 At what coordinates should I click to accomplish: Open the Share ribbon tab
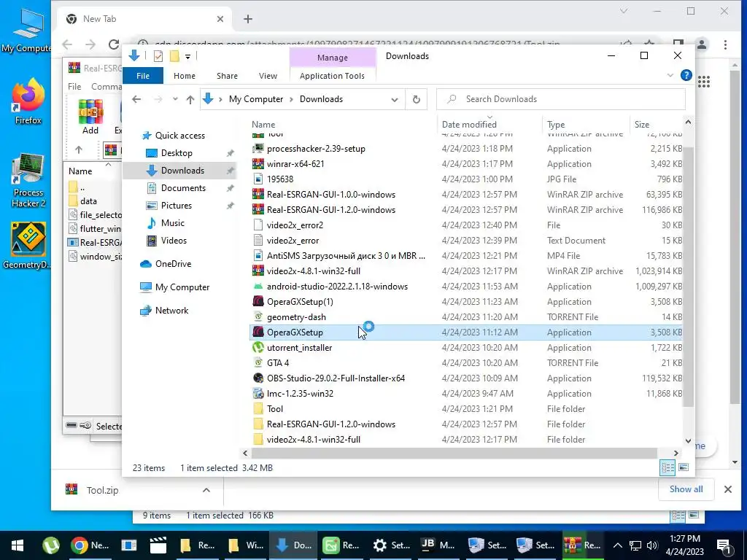coord(228,76)
